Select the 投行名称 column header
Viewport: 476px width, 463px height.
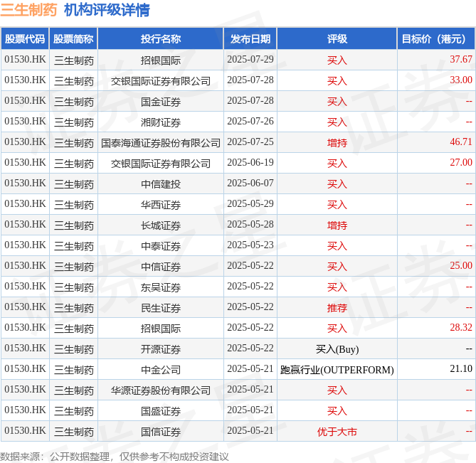coord(161,39)
